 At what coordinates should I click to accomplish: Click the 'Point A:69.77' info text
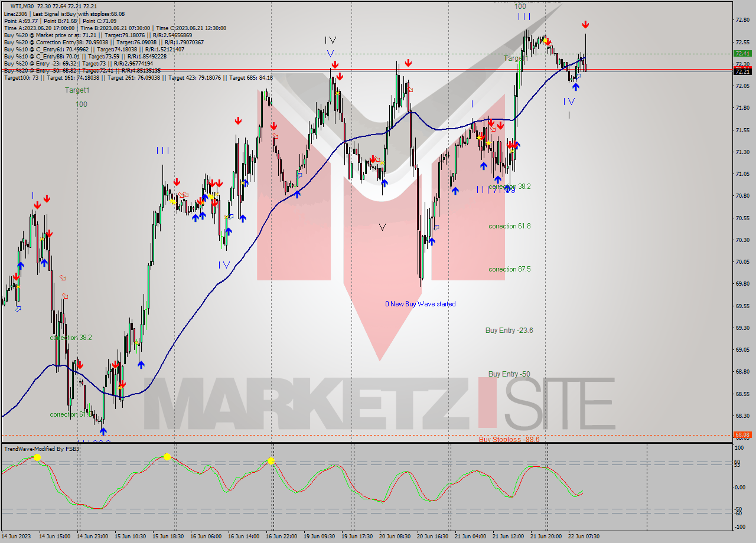(21, 21)
